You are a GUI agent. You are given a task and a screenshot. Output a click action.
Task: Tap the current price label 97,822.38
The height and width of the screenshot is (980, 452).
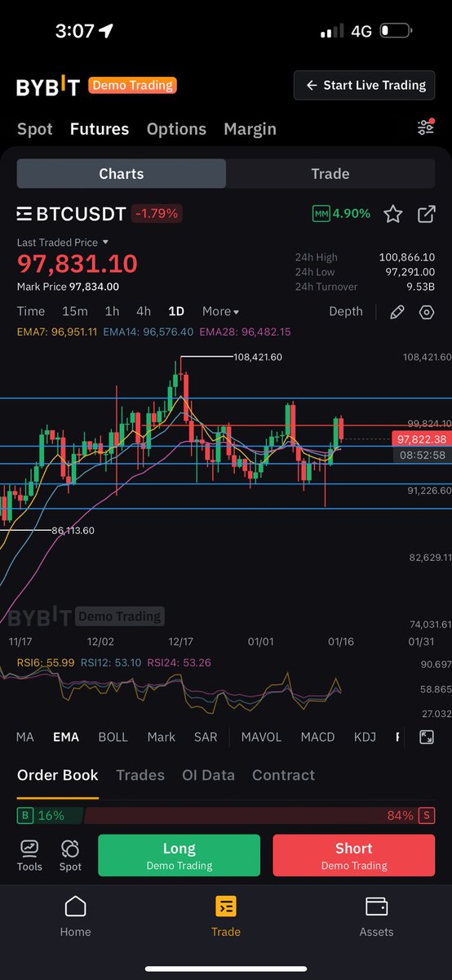tap(422, 439)
